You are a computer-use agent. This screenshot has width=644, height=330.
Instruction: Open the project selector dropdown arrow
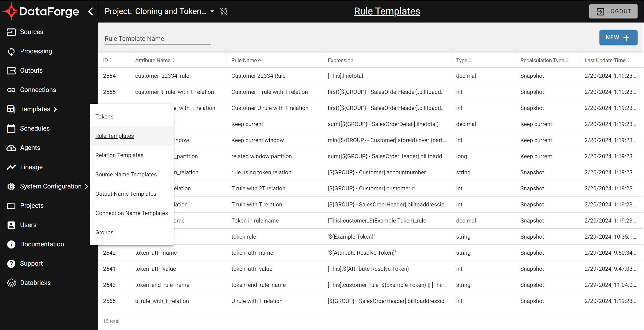212,11
